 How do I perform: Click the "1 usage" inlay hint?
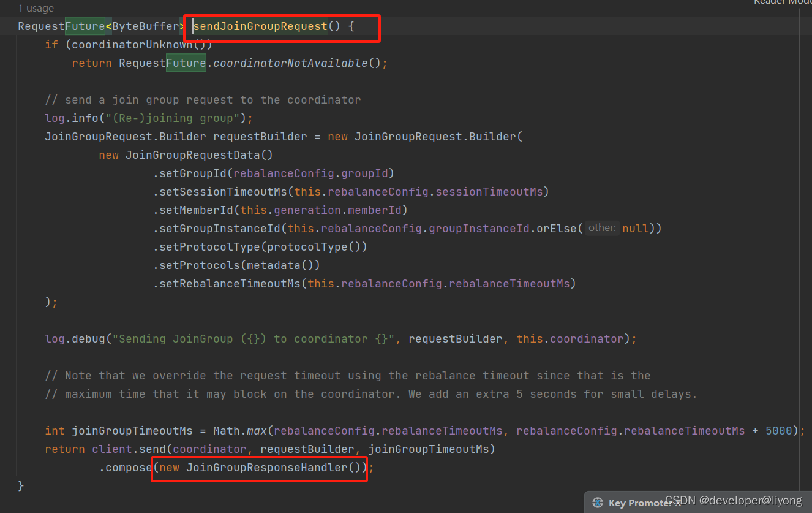36,9
